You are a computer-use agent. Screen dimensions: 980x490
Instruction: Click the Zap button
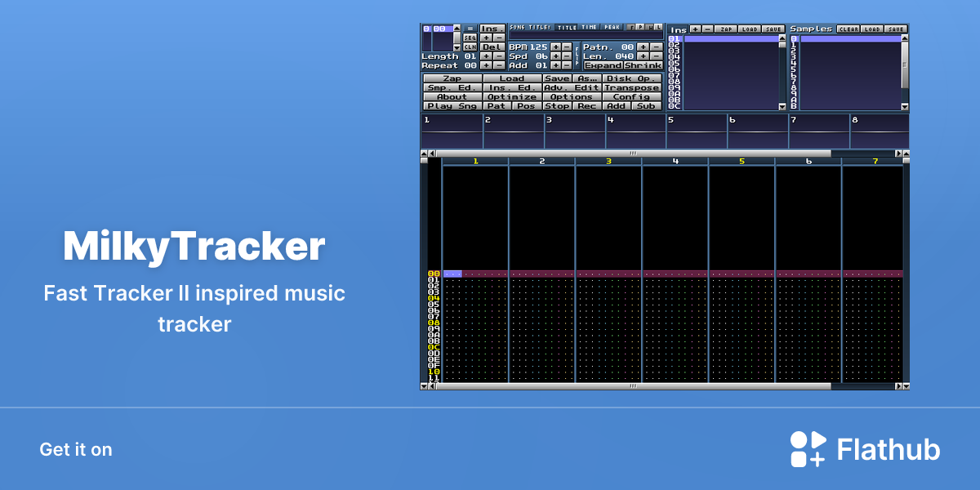pyautogui.click(x=452, y=78)
